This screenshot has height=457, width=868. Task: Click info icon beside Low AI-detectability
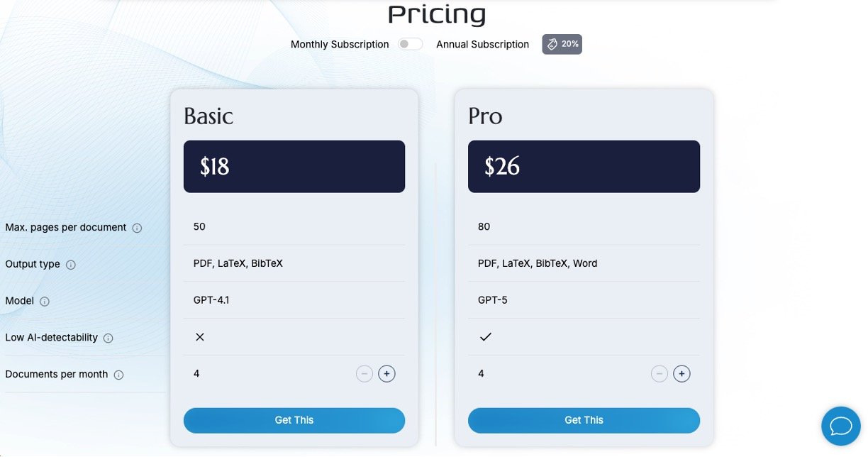pyautogui.click(x=108, y=338)
